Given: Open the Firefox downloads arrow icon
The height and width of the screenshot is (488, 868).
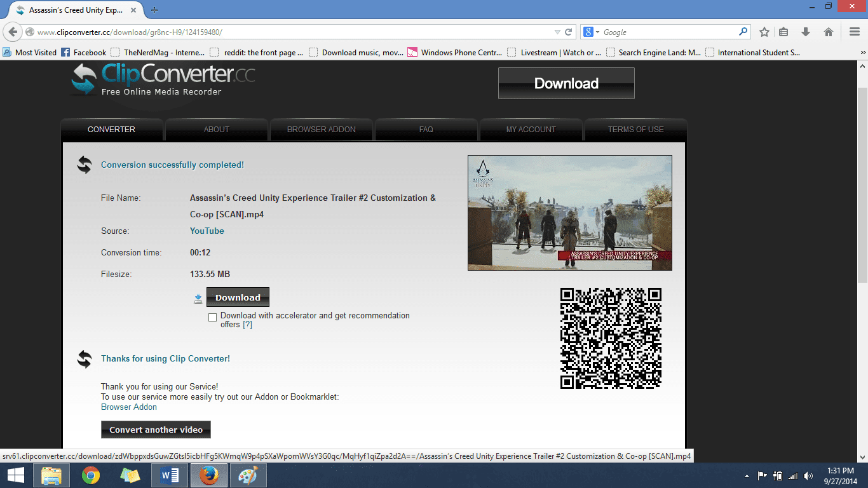Looking at the screenshot, I should (x=806, y=32).
